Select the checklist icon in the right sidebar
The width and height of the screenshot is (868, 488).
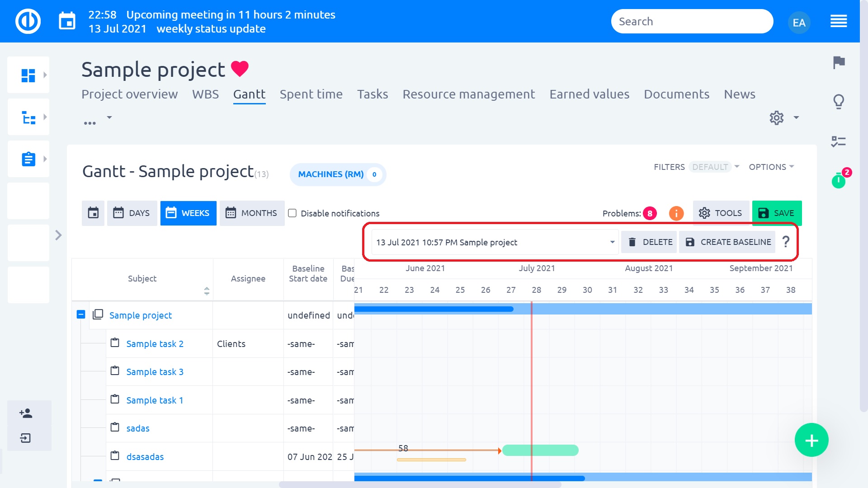pyautogui.click(x=839, y=141)
